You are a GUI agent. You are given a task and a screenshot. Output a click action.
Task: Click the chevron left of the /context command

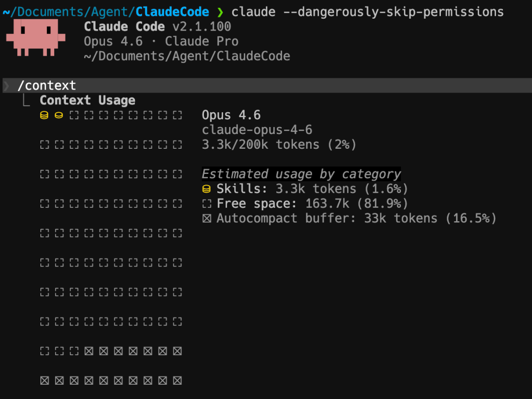pyautogui.click(x=6, y=86)
